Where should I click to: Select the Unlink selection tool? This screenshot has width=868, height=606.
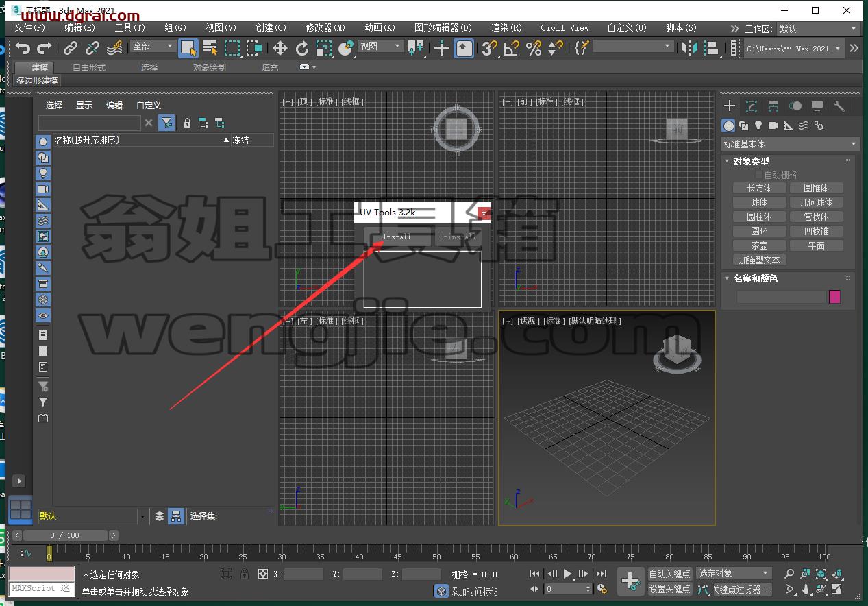(92, 48)
